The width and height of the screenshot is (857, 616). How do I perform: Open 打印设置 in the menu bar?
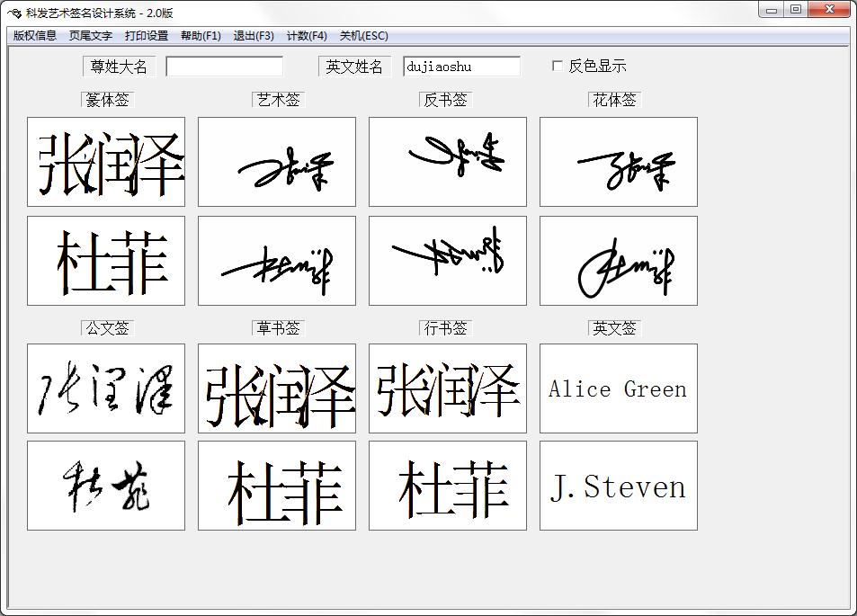[147, 36]
